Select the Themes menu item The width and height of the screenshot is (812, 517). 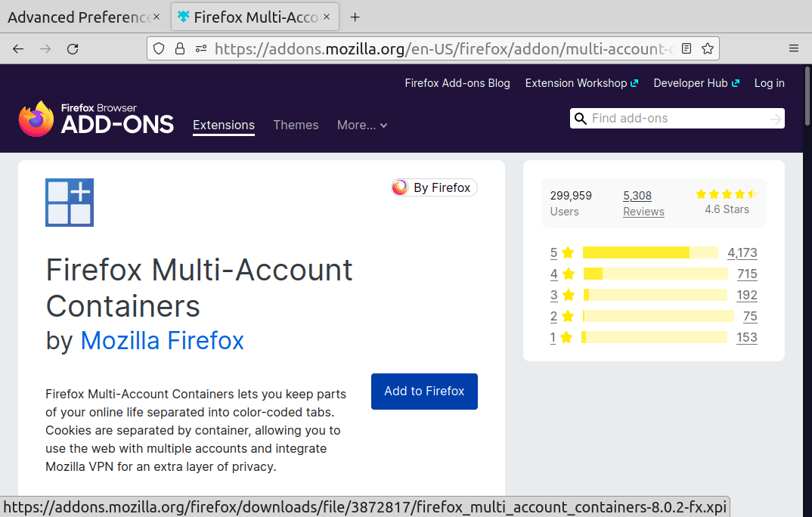(x=296, y=125)
